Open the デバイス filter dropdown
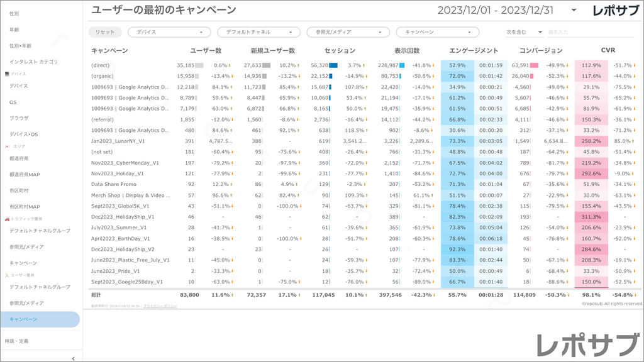Image resolution: width=644 pixels, height=362 pixels. (x=169, y=32)
